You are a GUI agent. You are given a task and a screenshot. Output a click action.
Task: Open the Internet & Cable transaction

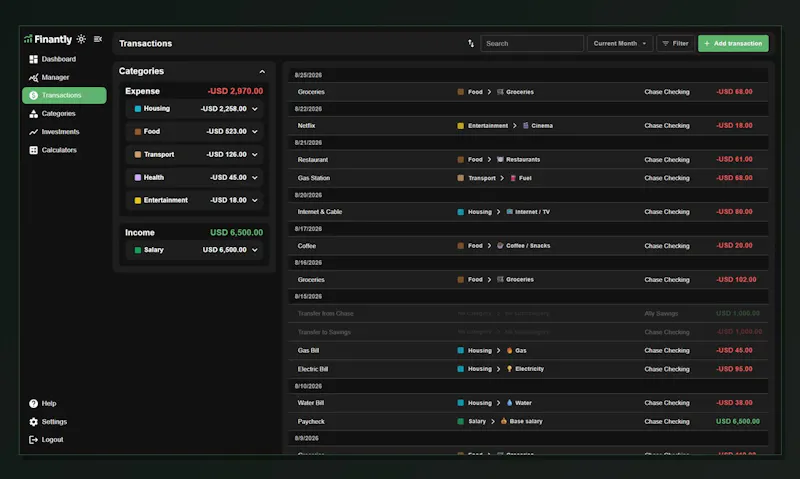click(x=528, y=212)
